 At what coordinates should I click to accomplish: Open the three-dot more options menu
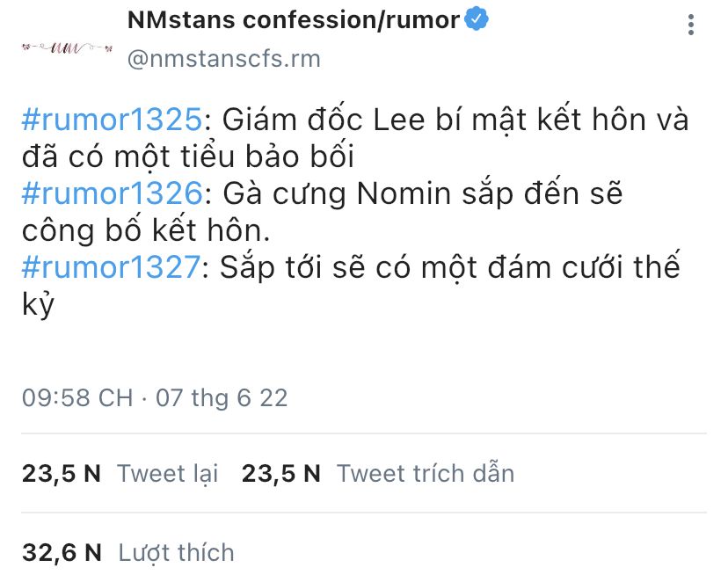click(x=691, y=25)
